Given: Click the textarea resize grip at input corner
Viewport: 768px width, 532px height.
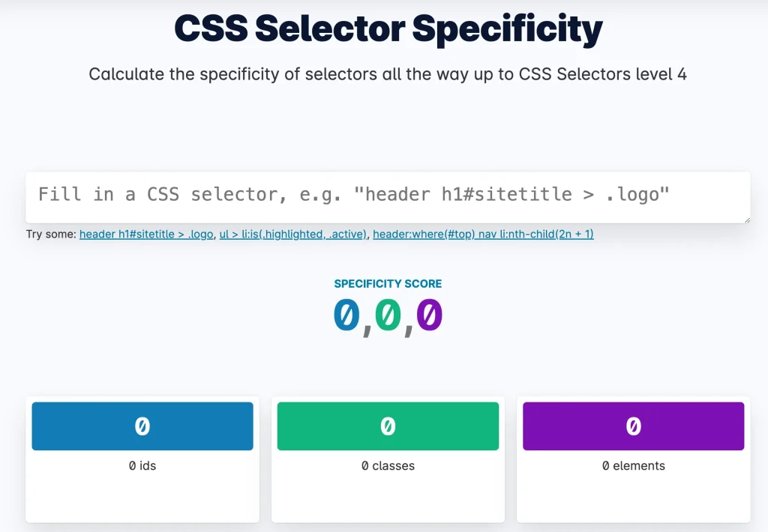Looking at the screenshot, I should pyautogui.click(x=747, y=220).
